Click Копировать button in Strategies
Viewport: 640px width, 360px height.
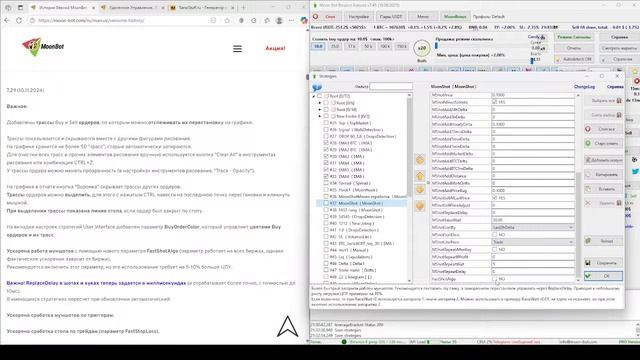(x=603, y=175)
